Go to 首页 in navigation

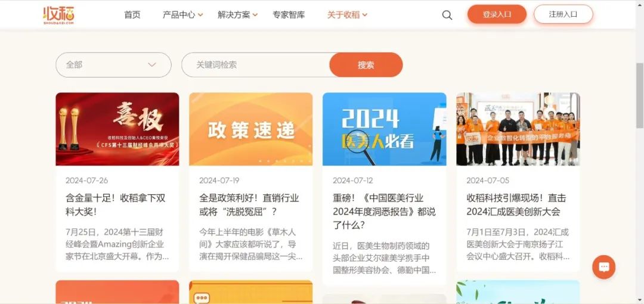click(132, 15)
